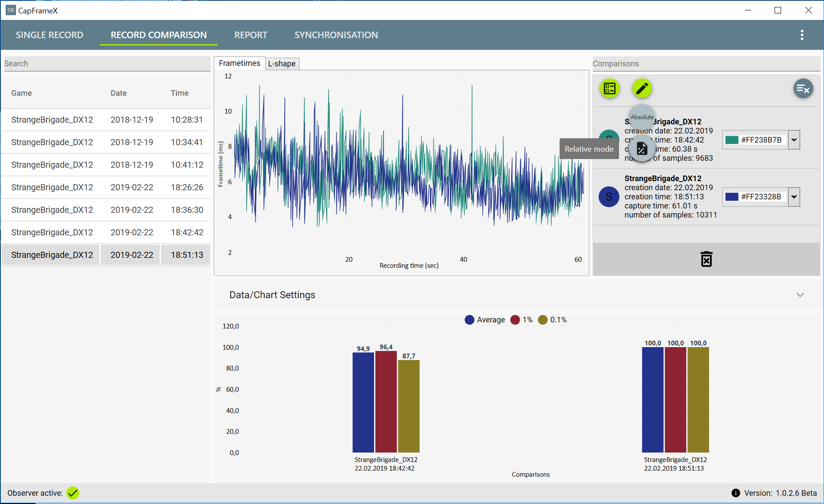Click 'number of samples: 10311' text
The width and height of the screenshot is (824, 504).
coord(671,215)
